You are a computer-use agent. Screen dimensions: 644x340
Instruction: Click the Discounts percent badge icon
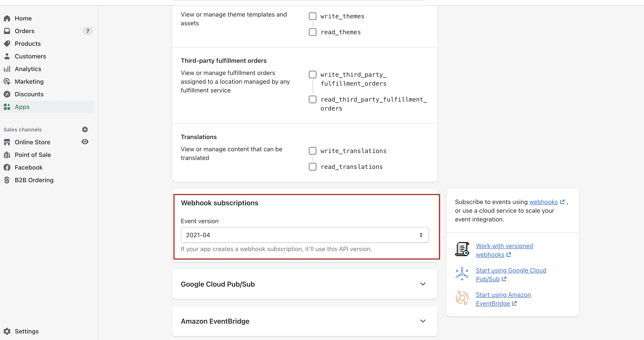coord(7,94)
